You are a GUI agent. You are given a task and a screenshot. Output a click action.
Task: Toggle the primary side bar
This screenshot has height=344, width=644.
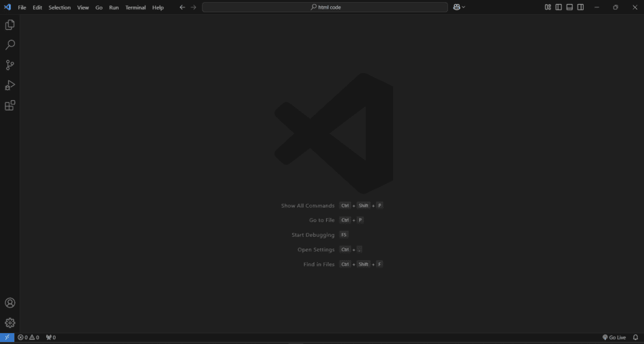click(559, 7)
